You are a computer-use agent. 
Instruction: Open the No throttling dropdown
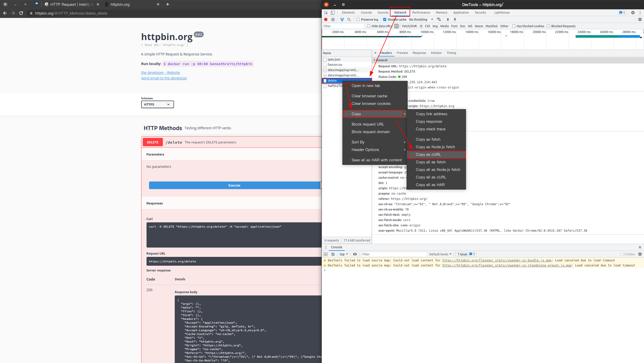click(x=421, y=19)
